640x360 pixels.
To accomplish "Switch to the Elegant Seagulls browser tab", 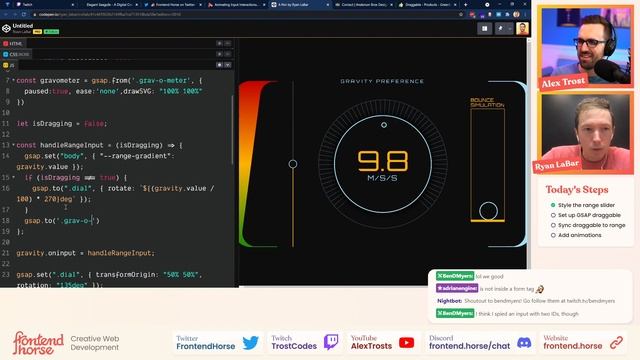I will coord(109,4).
